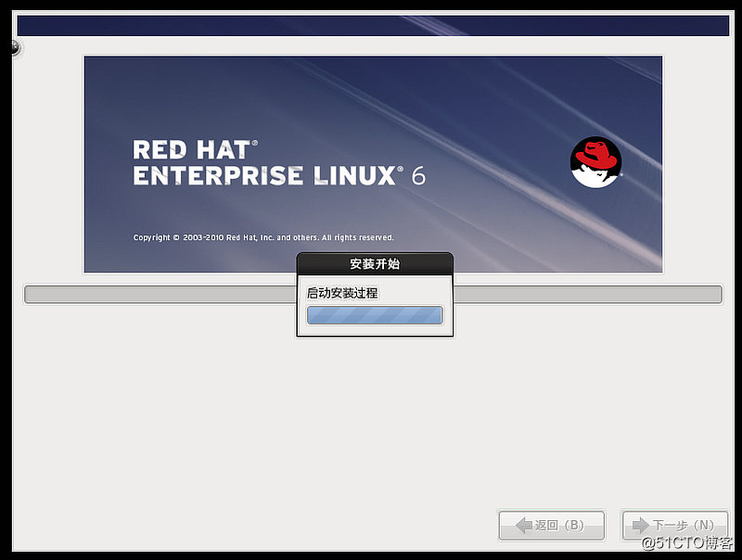Image resolution: width=742 pixels, height=560 pixels.
Task: Click the ENTERPRISE LINUX 6 text
Action: click(x=279, y=175)
